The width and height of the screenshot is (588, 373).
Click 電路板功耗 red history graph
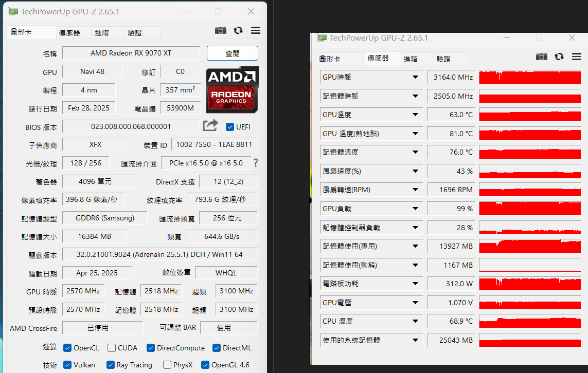[x=530, y=284]
